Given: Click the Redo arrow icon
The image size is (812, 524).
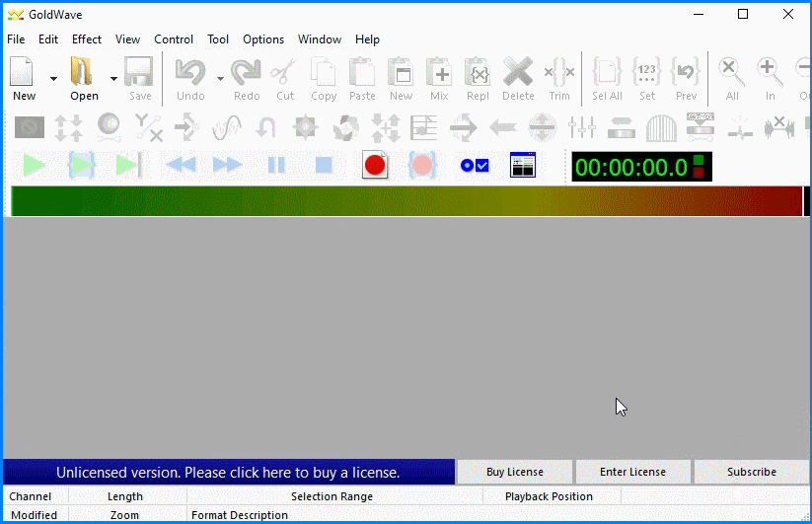Looking at the screenshot, I should tap(246, 72).
